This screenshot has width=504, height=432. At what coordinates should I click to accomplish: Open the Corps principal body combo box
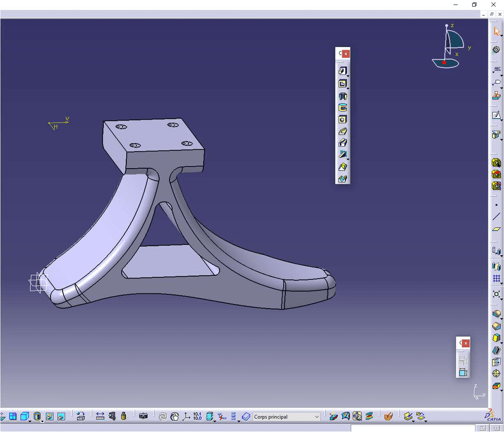pos(287,417)
